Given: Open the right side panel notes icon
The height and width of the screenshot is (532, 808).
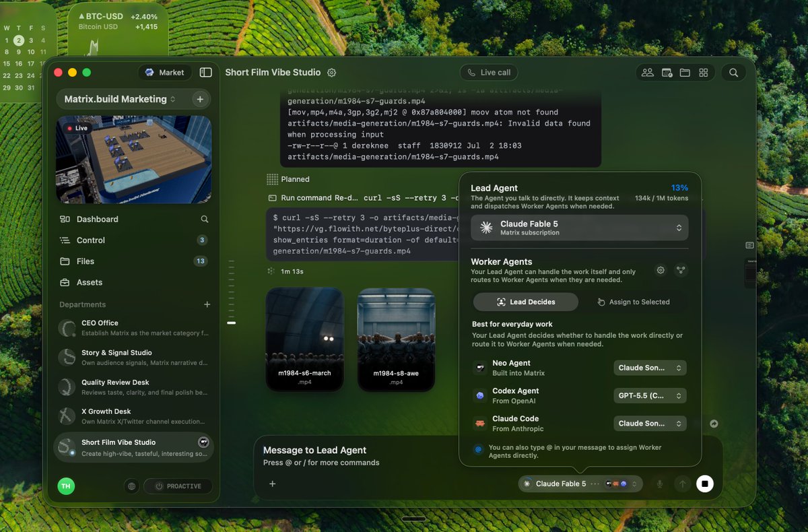Looking at the screenshot, I should coord(749,245).
